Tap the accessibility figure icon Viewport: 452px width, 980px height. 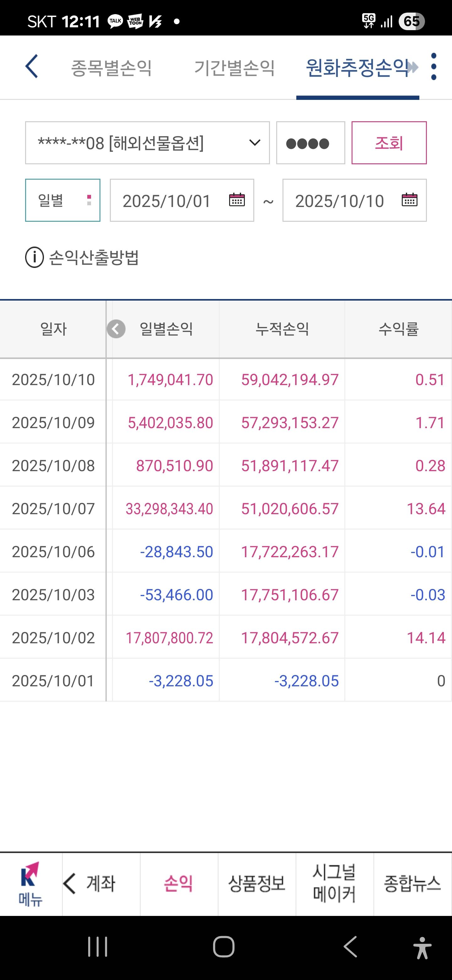coord(422,947)
